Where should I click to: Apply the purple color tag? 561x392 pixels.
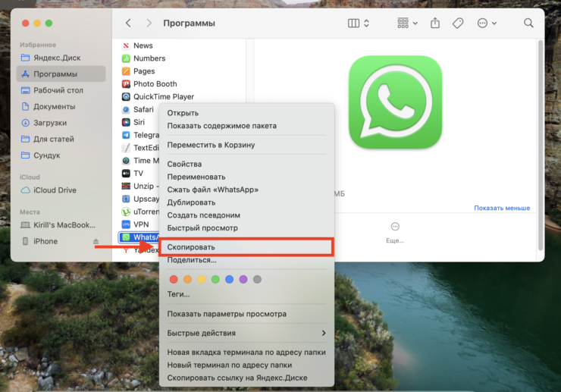pyautogui.click(x=243, y=279)
